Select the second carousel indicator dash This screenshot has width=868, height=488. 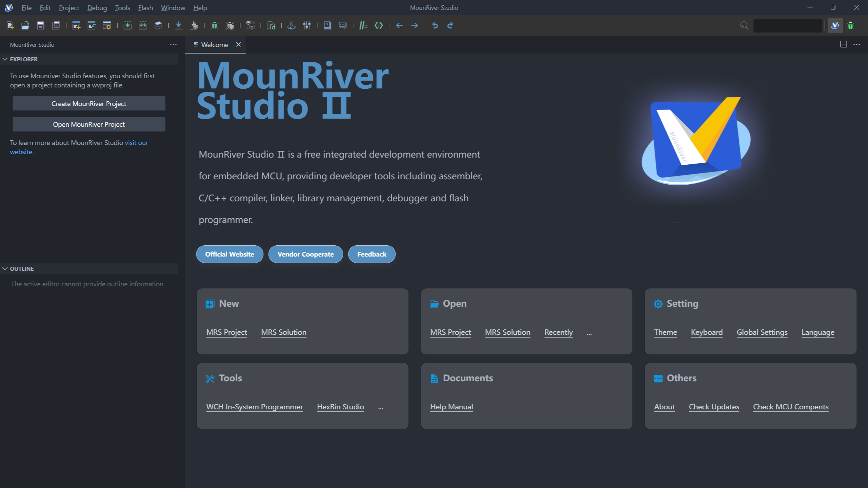pyautogui.click(x=693, y=223)
